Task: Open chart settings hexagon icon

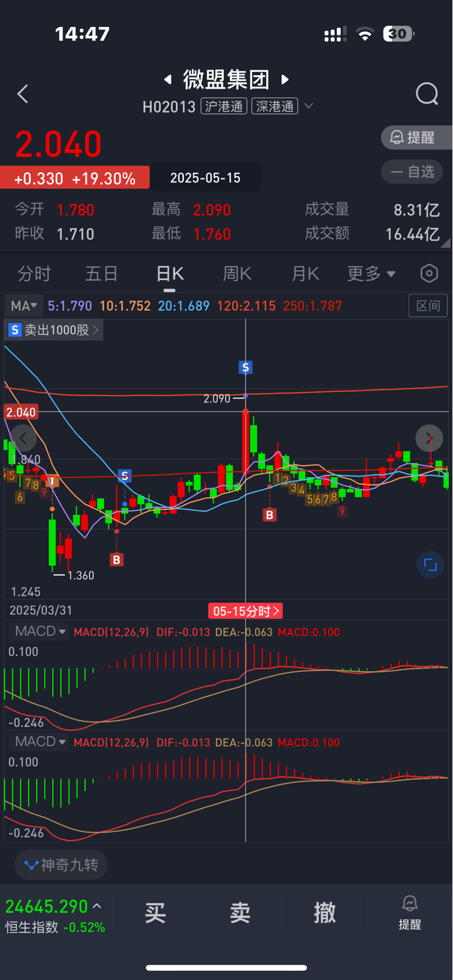Action: [x=429, y=273]
